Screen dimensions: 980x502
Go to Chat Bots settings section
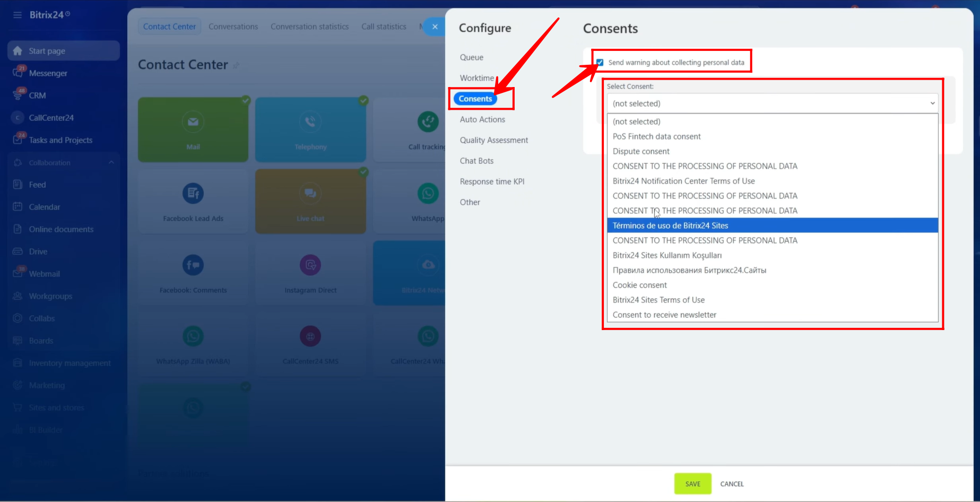476,161
